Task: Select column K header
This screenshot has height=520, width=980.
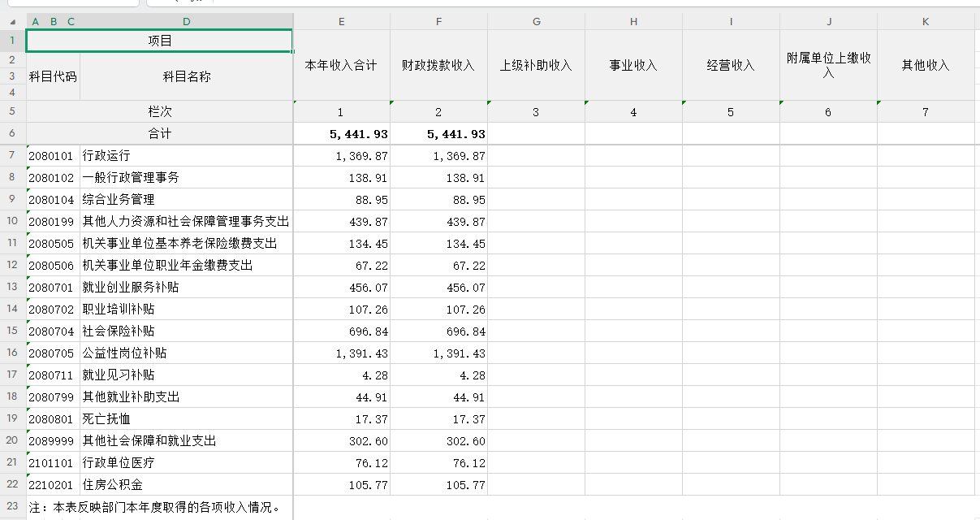Action: click(x=926, y=22)
